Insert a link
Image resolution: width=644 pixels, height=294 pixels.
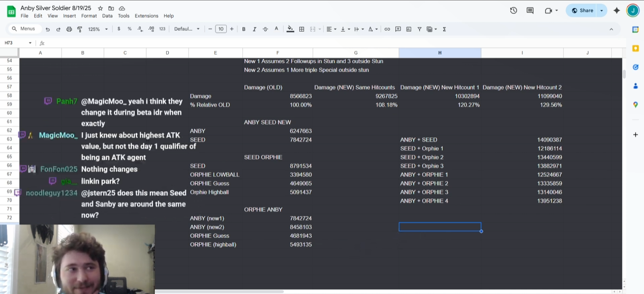(387, 29)
